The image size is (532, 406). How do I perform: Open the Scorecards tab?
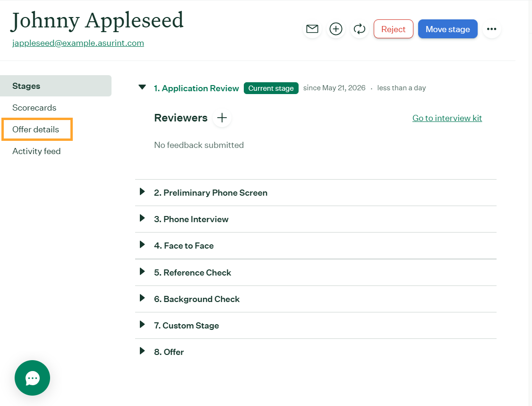pyautogui.click(x=34, y=108)
